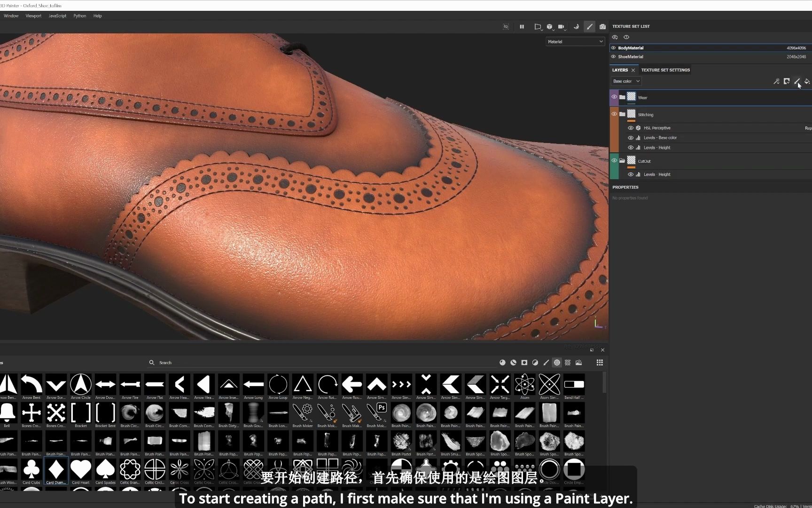Switch to the Layers tab
The width and height of the screenshot is (812, 508).
tap(620, 70)
